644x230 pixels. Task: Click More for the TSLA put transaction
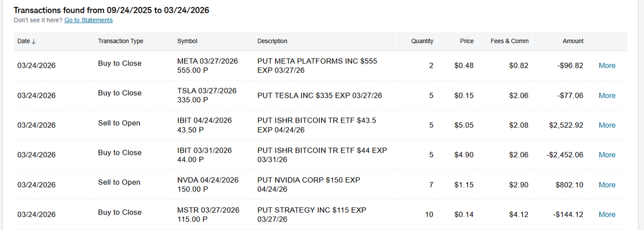click(x=606, y=96)
